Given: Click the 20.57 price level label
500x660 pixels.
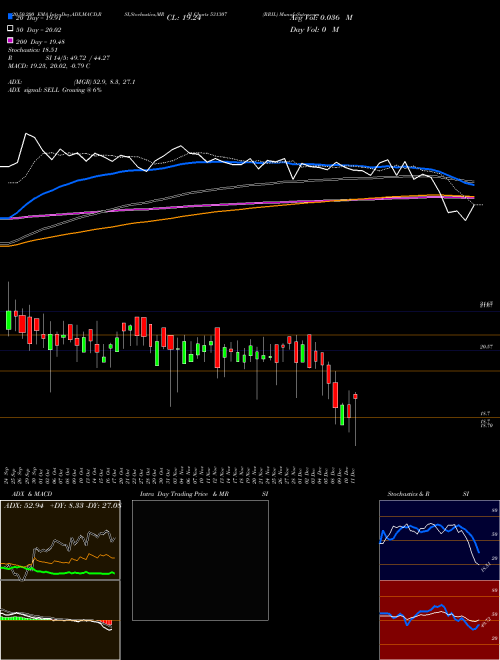Looking at the screenshot, I should pos(486,347).
